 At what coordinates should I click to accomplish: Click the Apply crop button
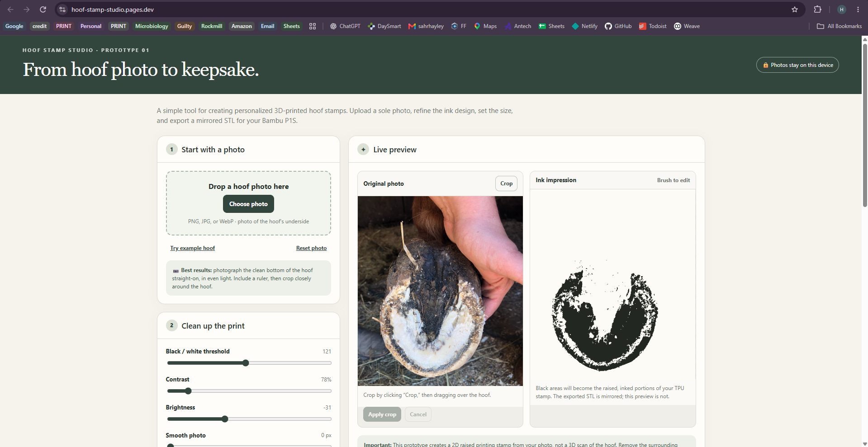click(x=382, y=414)
